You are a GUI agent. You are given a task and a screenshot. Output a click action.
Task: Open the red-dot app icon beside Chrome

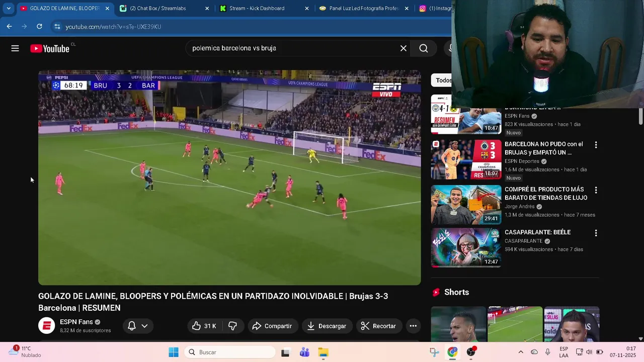click(471, 352)
